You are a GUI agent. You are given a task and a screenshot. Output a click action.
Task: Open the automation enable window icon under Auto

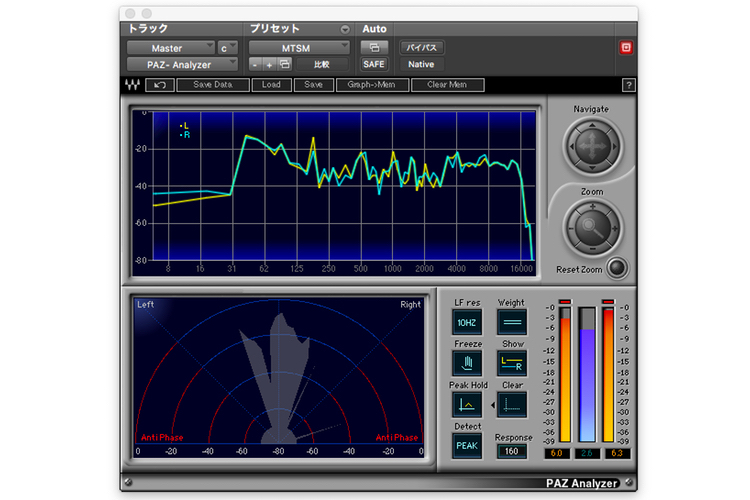click(374, 47)
